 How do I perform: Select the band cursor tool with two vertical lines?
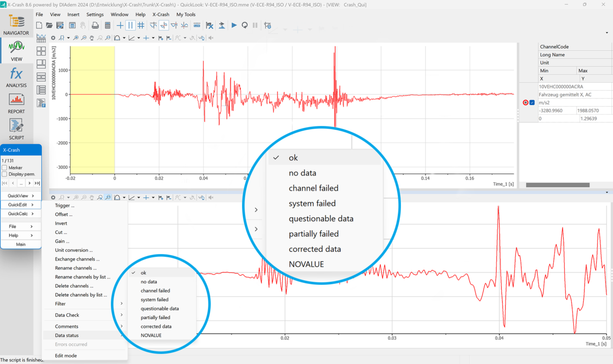pyautogui.click(x=130, y=25)
